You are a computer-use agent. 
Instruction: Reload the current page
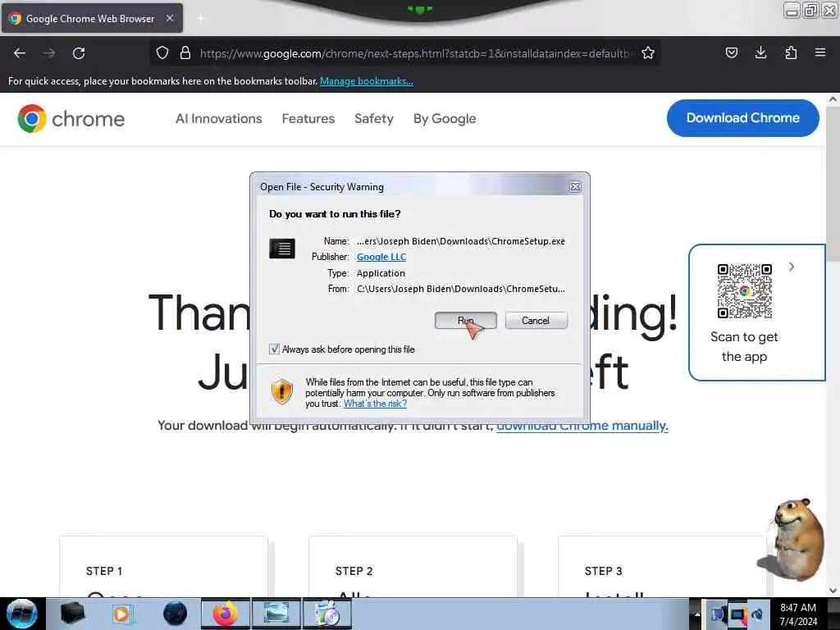tap(79, 53)
